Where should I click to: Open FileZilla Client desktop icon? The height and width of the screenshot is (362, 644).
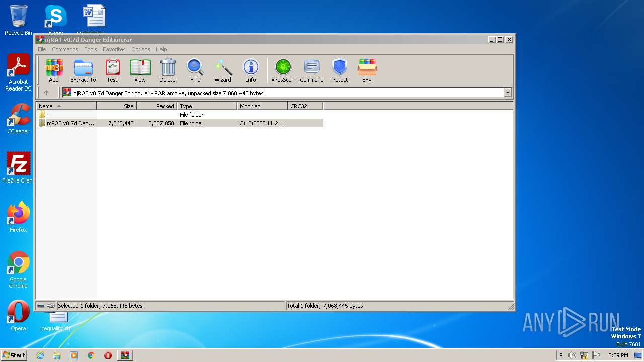tap(18, 167)
